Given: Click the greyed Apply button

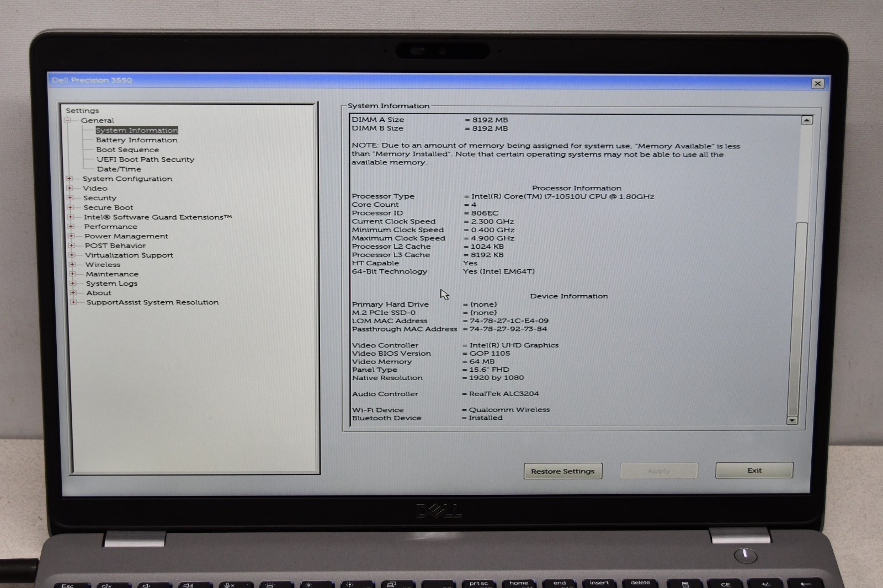Looking at the screenshot, I should point(659,471).
